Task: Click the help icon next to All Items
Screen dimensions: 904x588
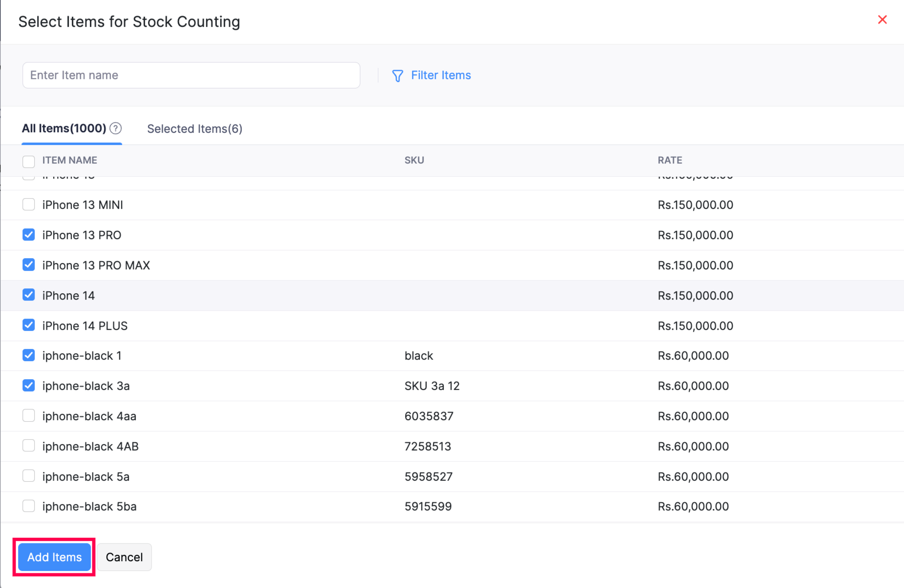Action: click(x=115, y=128)
